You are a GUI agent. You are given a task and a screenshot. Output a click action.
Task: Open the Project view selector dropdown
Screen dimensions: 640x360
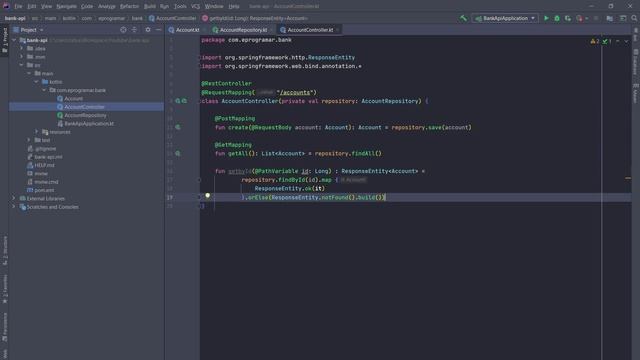(x=29, y=30)
